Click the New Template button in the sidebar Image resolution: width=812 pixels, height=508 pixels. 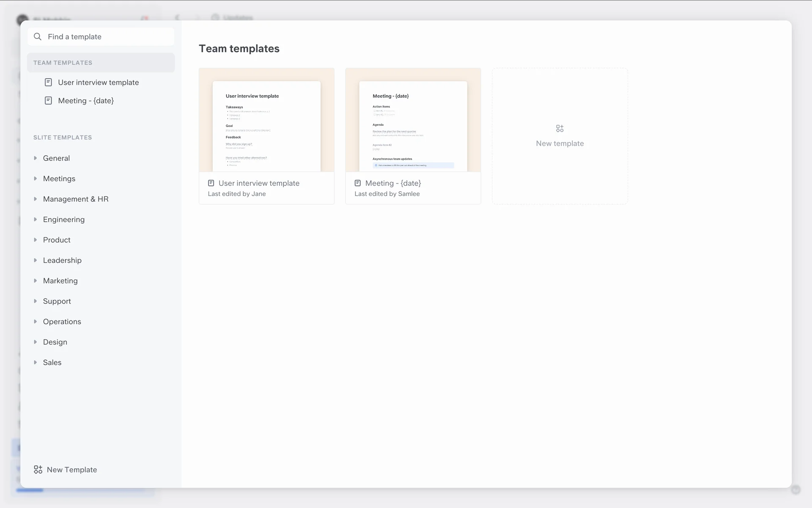point(72,469)
